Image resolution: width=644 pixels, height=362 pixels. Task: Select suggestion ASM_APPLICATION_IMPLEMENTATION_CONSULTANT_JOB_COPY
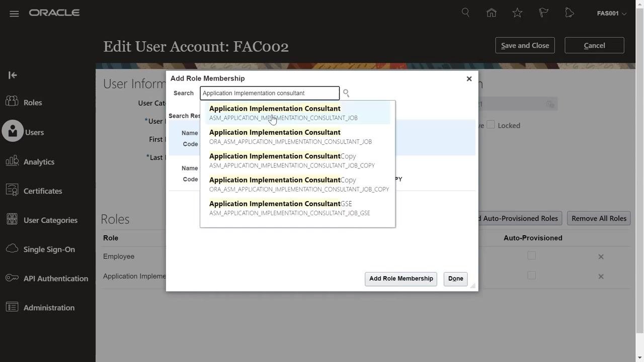[297, 160]
